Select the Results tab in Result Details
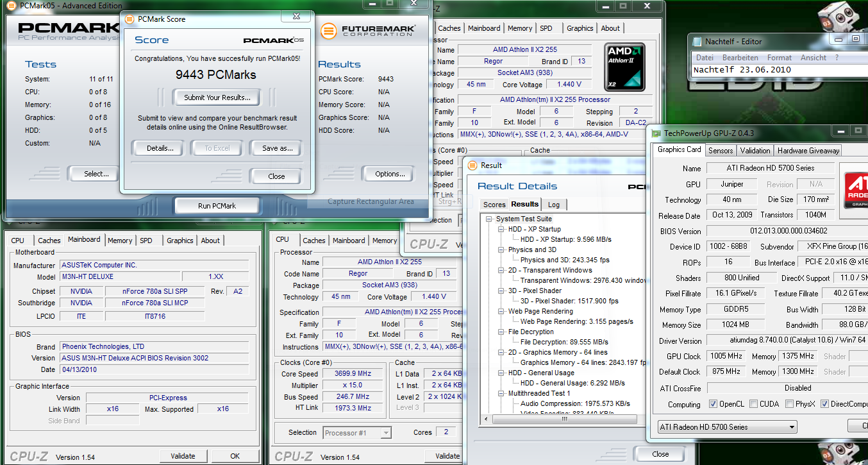The width and height of the screenshot is (868, 465). tap(525, 204)
